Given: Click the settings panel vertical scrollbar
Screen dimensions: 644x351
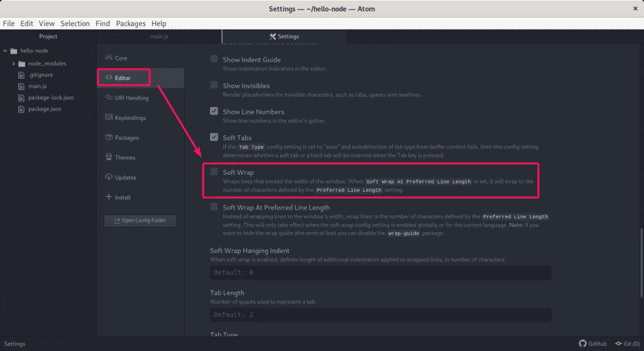Looking at the screenshot, I should click(x=641, y=263).
